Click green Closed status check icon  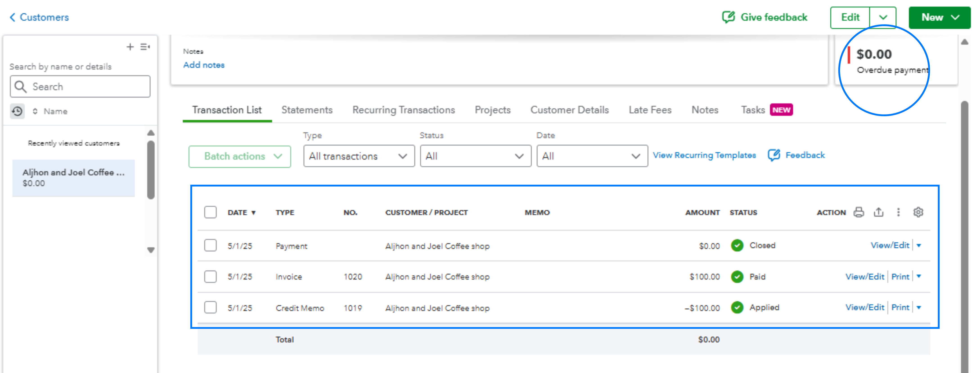click(x=737, y=245)
